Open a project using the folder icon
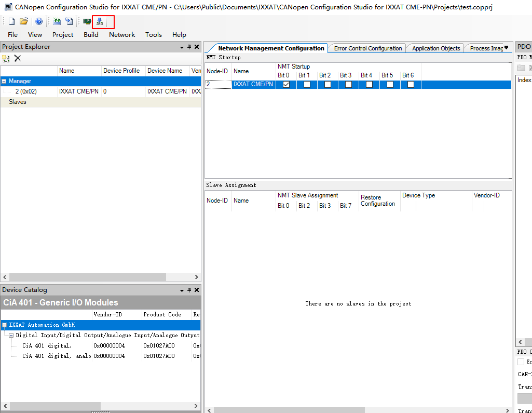The height and width of the screenshot is (413, 532). [24, 22]
